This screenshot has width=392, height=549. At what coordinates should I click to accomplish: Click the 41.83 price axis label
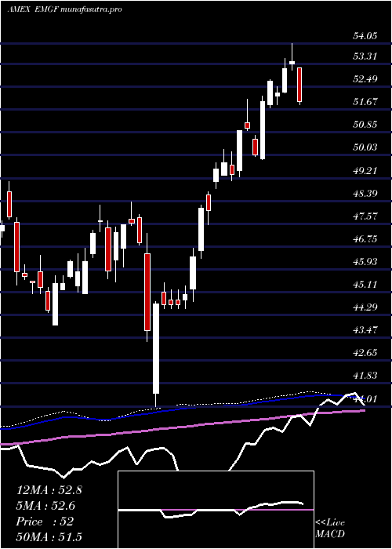pyautogui.click(x=365, y=376)
